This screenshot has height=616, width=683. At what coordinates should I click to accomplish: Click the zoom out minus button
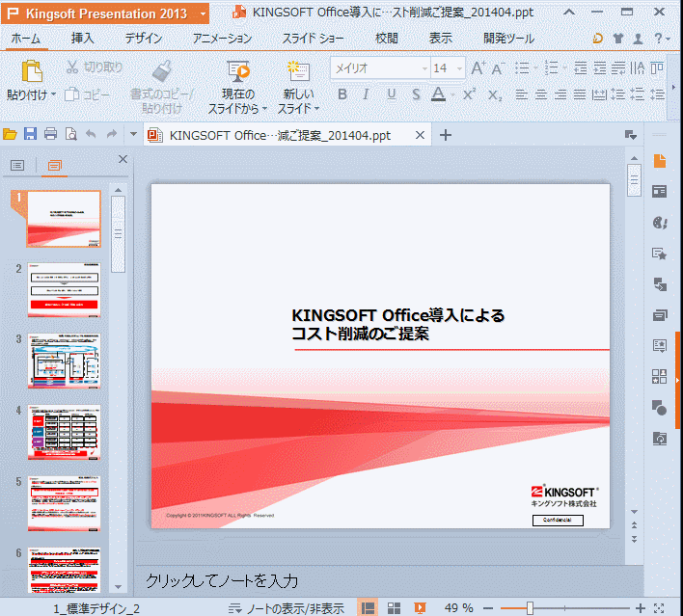point(488,608)
